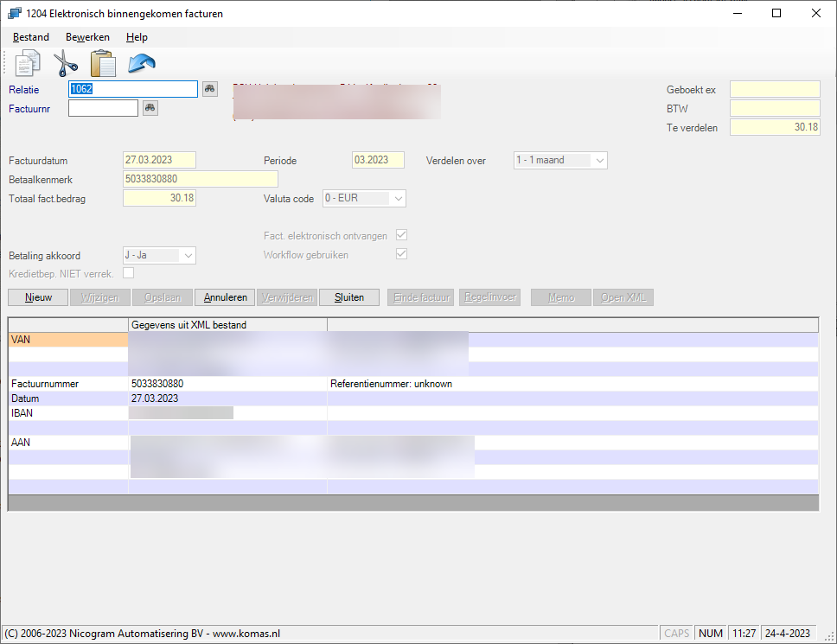Click the Opslaan button

163,297
